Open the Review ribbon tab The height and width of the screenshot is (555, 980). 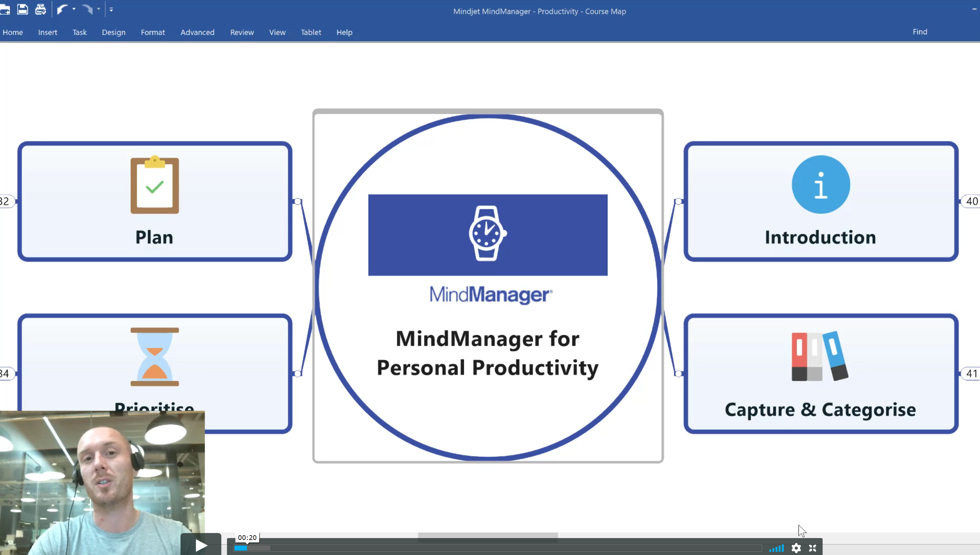pyautogui.click(x=242, y=32)
